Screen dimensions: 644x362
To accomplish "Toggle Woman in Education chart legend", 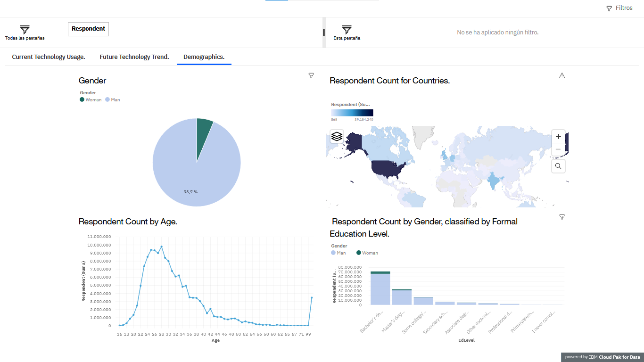I will (367, 253).
